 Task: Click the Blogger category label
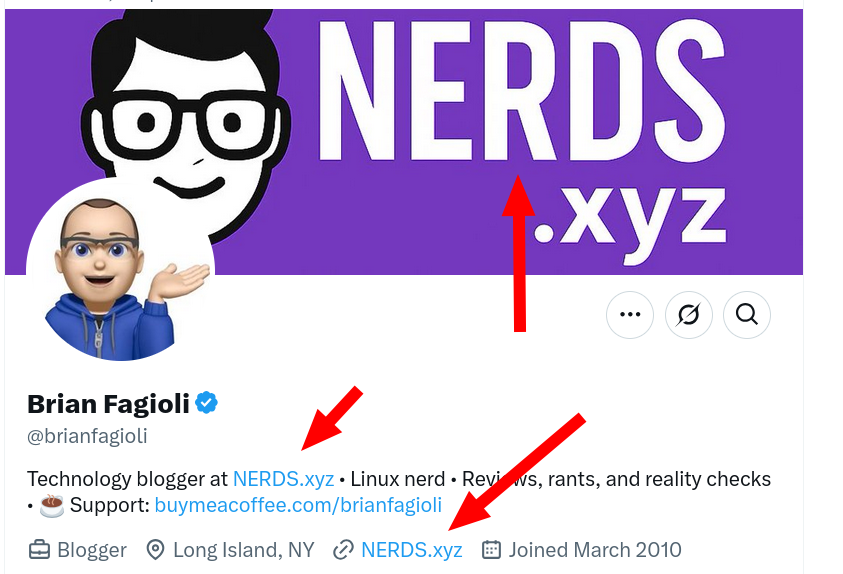(x=92, y=550)
